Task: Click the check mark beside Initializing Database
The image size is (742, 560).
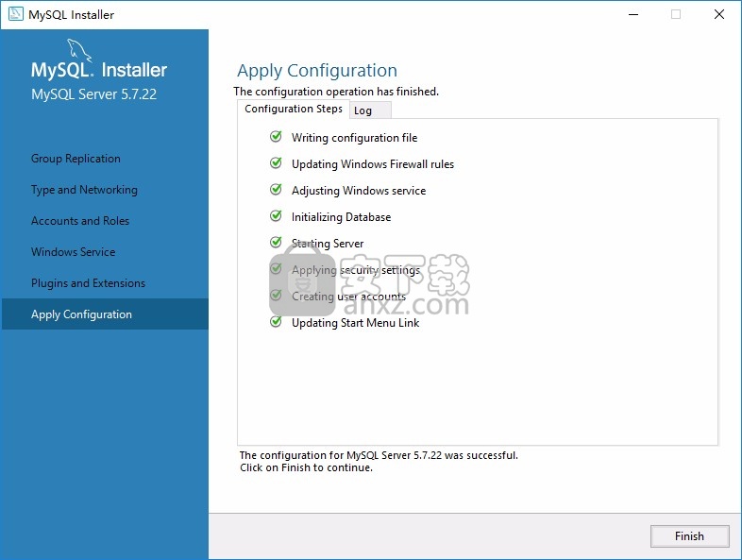Action: click(x=276, y=216)
